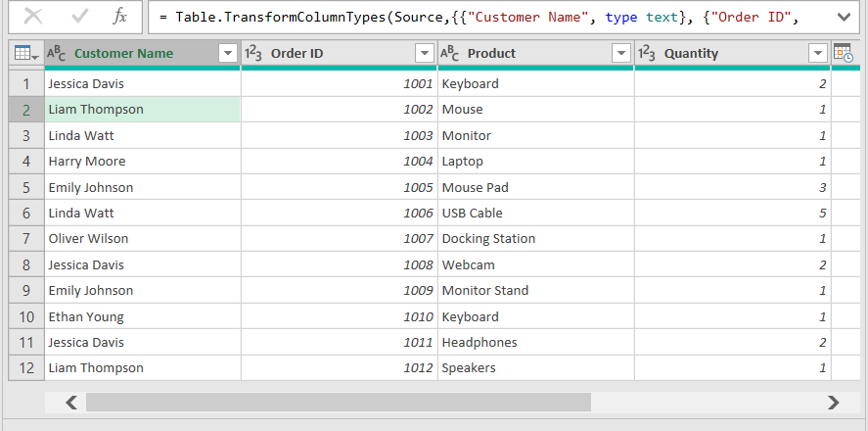Click quantity 5 for USB Cable
Screen dimensions: 868x431
pos(732,213)
